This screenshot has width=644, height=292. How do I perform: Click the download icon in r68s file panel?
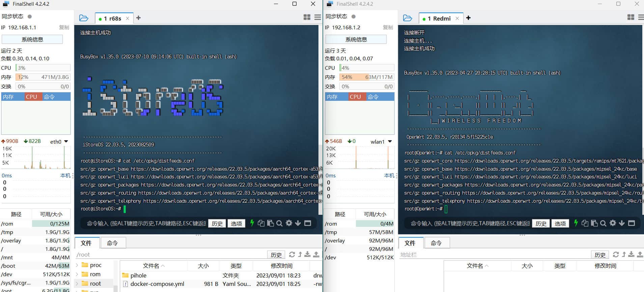pos(308,255)
